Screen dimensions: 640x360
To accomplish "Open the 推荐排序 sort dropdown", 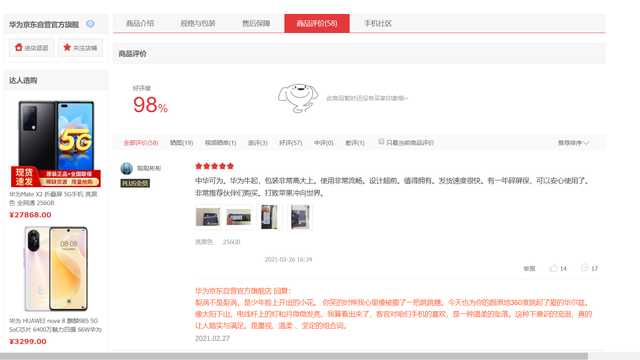I will (x=573, y=143).
